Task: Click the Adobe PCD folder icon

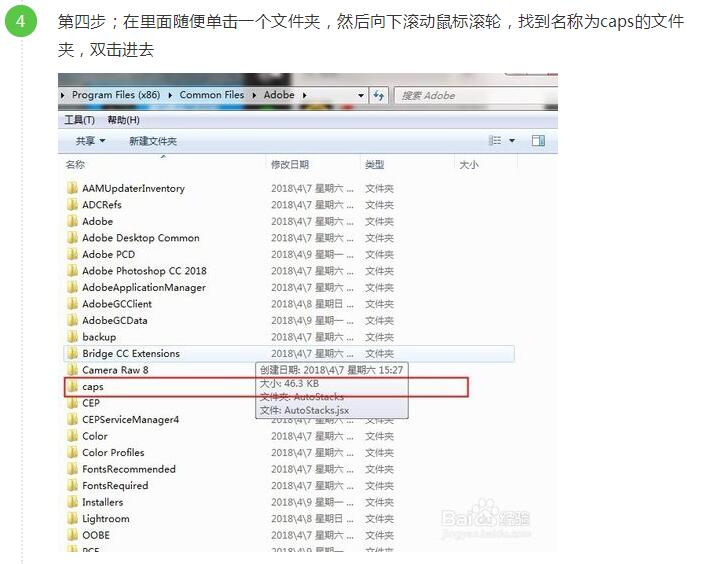Action: (x=73, y=254)
